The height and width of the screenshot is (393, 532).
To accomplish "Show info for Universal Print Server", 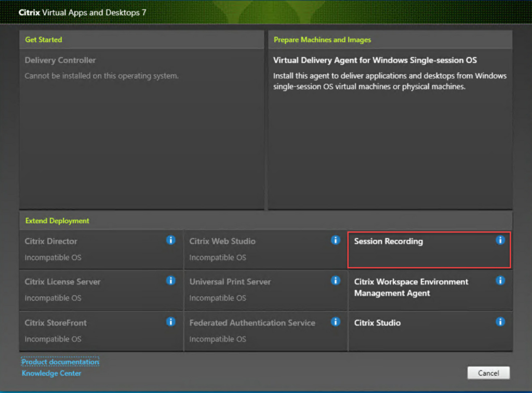I will 336,281.
